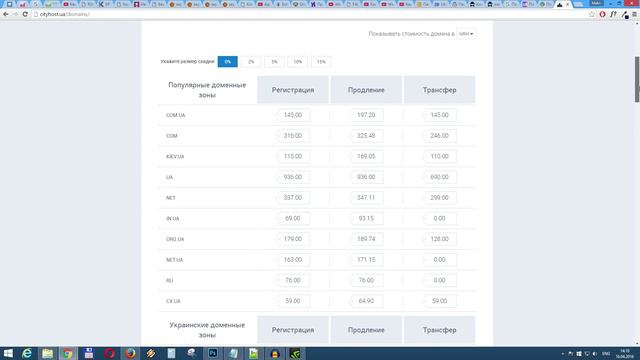640x360 pixels.
Task: Click Продление header of Ukrainian zones table
Action: click(x=366, y=330)
